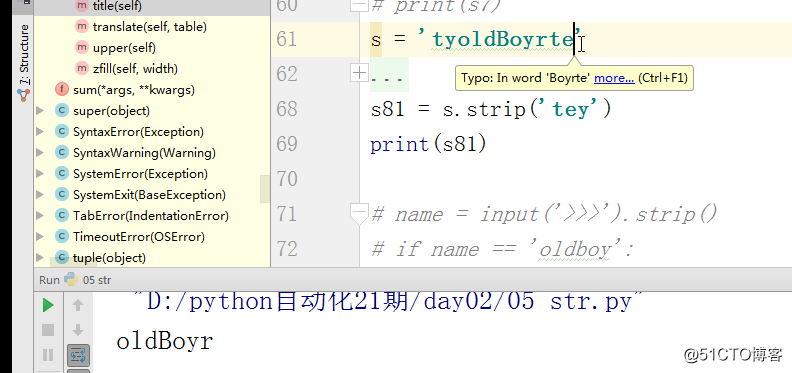The height and width of the screenshot is (373, 792).
Task: Select the upper(self) method entry
Action: pyautogui.click(x=124, y=48)
